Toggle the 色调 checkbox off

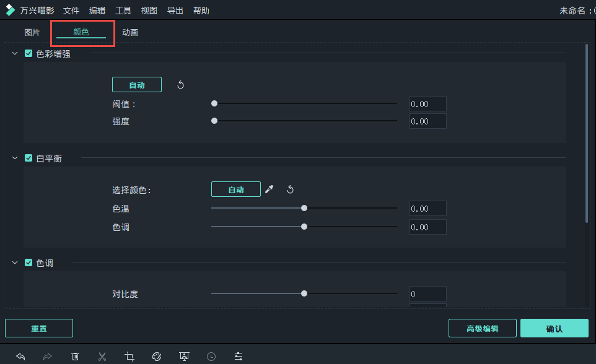click(x=28, y=262)
